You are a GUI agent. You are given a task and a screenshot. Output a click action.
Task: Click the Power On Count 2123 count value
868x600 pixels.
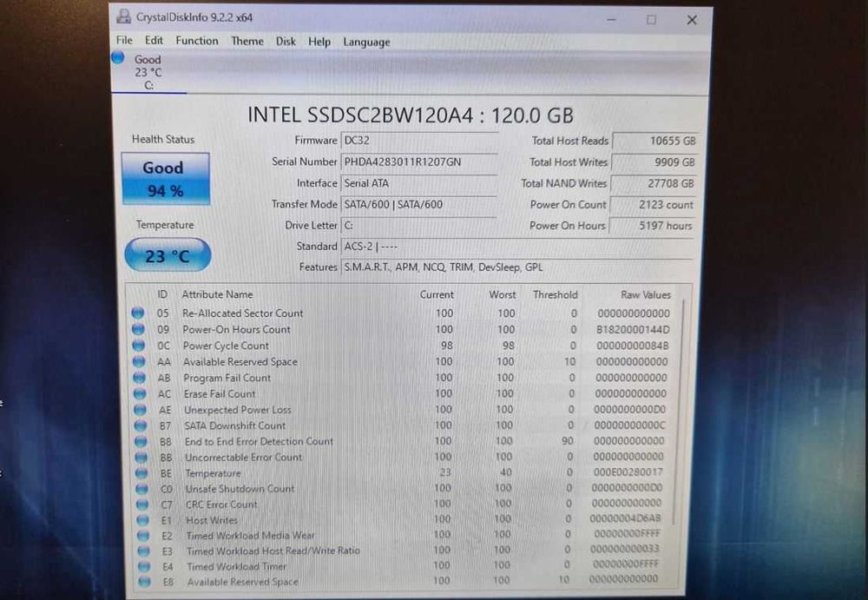point(652,204)
